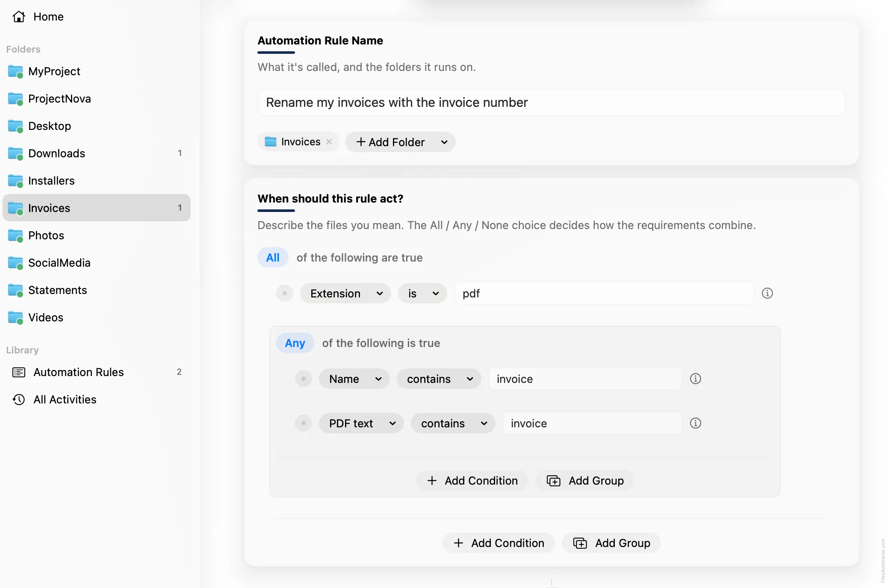Click the drag handle dot of PDF text condition
Screen dimensions: 891x588
pyautogui.click(x=304, y=423)
